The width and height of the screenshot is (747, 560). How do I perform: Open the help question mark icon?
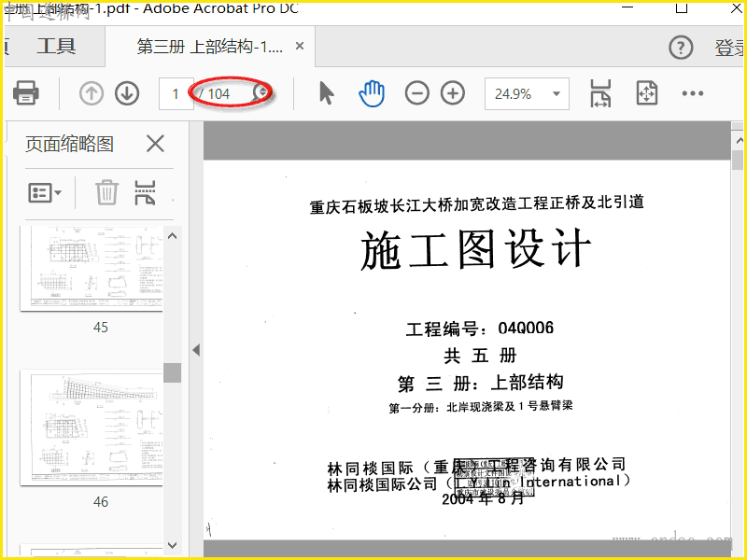pyautogui.click(x=681, y=48)
